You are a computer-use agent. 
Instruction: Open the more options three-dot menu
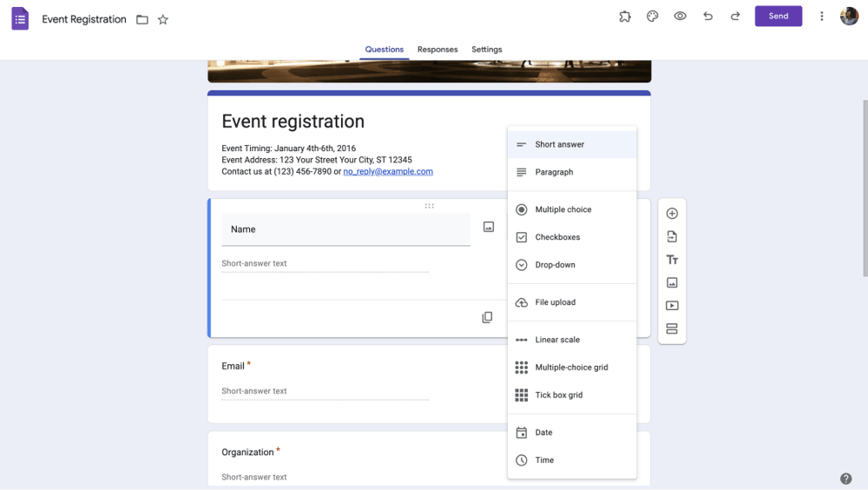(822, 16)
